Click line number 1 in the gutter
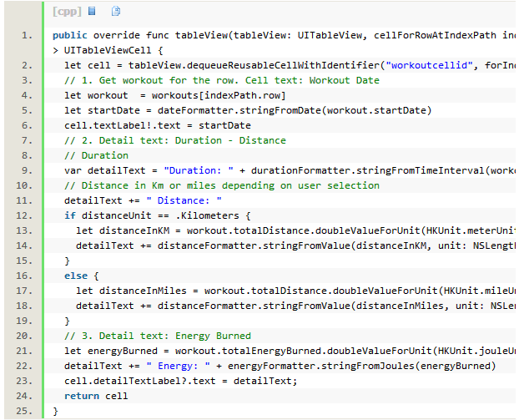Viewport: 524px width, 420px height. click(28, 35)
